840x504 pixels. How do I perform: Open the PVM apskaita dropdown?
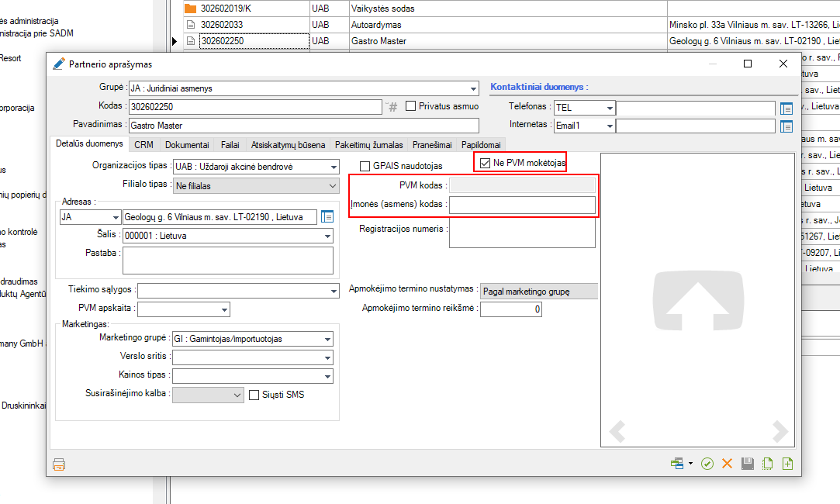coord(224,309)
